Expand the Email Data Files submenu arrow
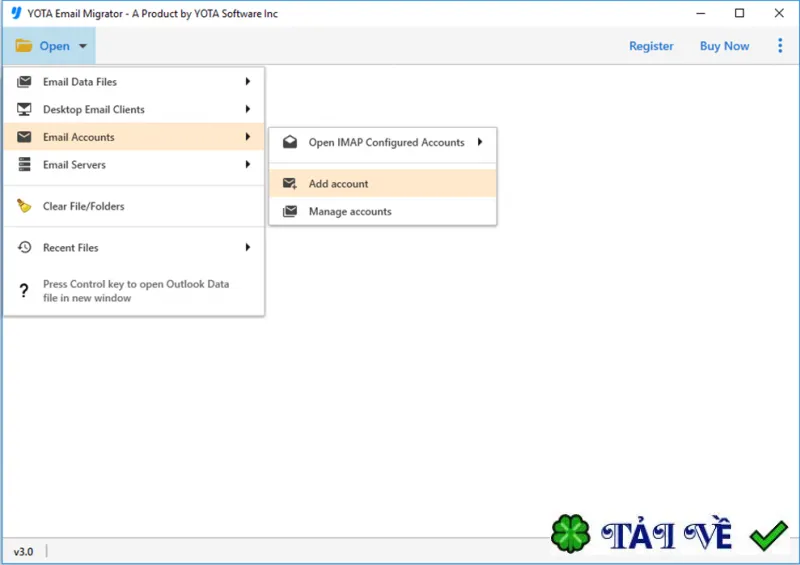Screen dimensions: 800x565 coord(247,82)
